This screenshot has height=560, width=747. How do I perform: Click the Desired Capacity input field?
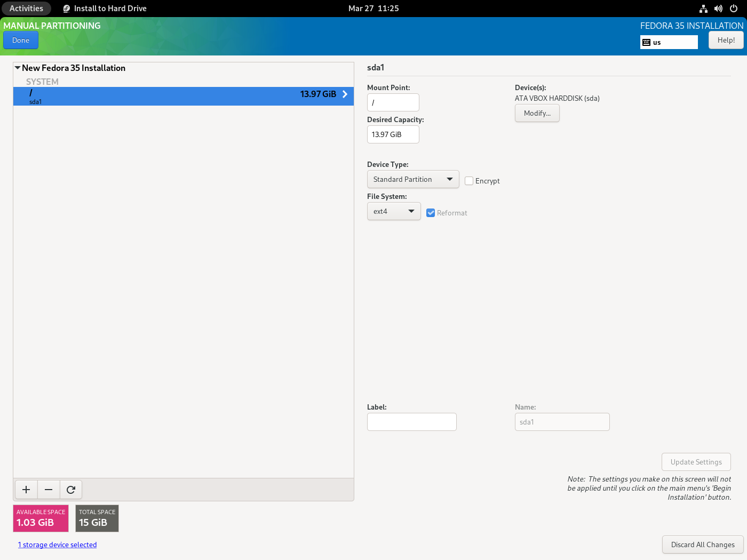tap(393, 134)
